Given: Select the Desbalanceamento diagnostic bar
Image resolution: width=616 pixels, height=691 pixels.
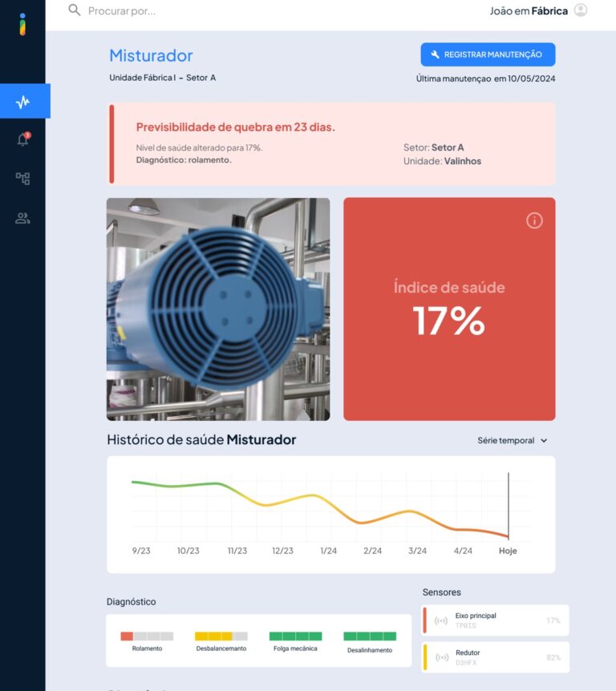Looking at the screenshot, I should [x=221, y=636].
